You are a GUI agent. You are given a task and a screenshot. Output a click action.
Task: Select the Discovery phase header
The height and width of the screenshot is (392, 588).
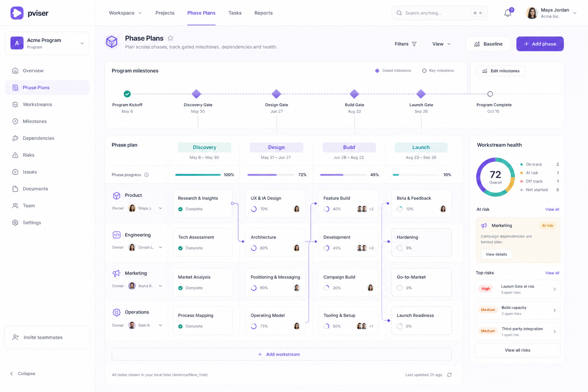tap(204, 147)
